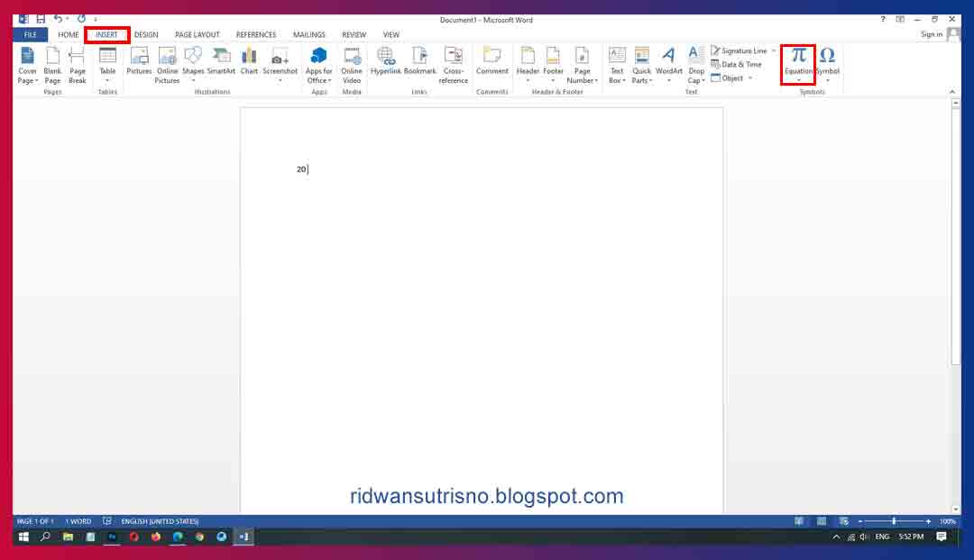Add a Signature Line
This screenshot has width=974, height=560.
coord(740,50)
